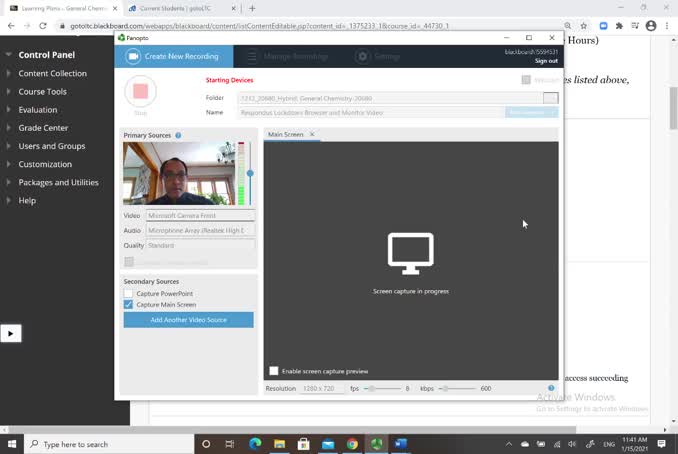Uncheck Capture Main Screen
The width and height of the screenshot is (678, 454).
coord(129,304)
